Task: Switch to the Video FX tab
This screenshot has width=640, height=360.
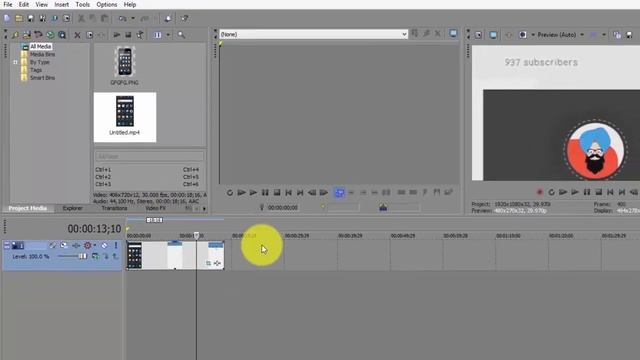Action: coord(156,208)
